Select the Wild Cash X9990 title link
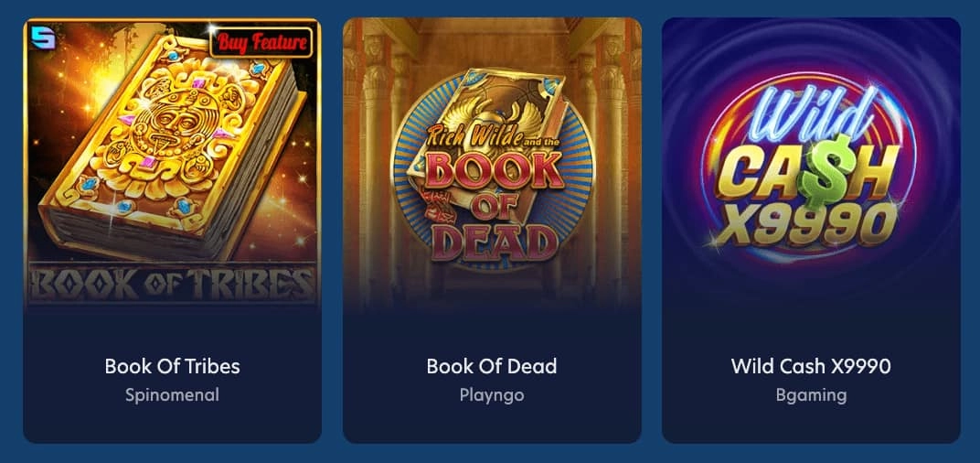This screenshot has height=463, width=980. tap(811, 366)
